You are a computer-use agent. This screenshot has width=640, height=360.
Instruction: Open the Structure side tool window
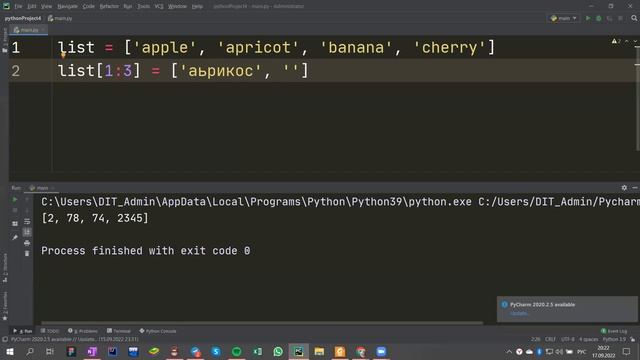[x=5, y=267]
